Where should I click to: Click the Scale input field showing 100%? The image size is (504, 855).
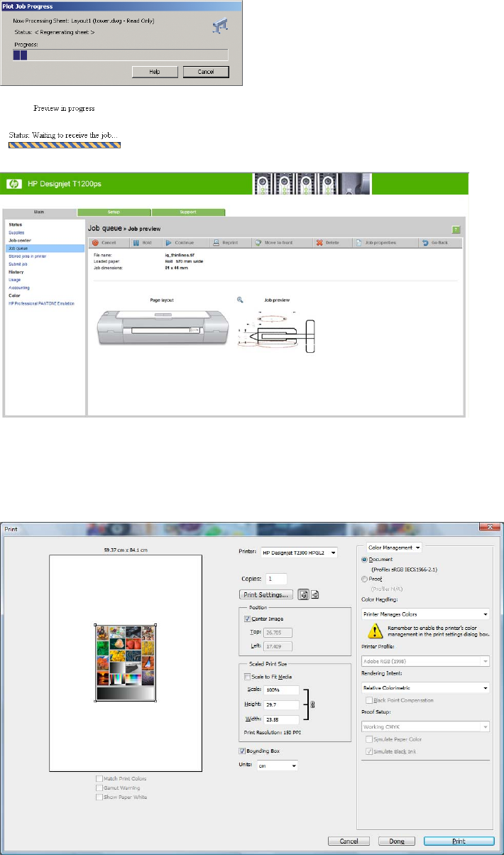280,690
